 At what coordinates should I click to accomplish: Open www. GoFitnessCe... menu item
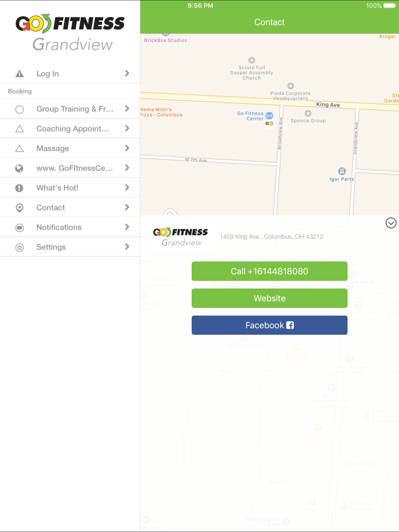(x=70, y=168)
